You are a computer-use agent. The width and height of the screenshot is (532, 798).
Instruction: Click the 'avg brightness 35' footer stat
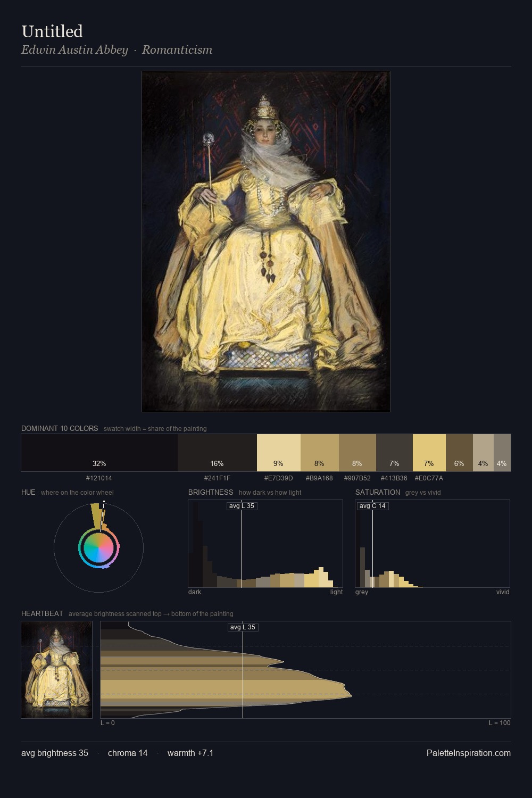pyautogui.click(x=55, y=753)
